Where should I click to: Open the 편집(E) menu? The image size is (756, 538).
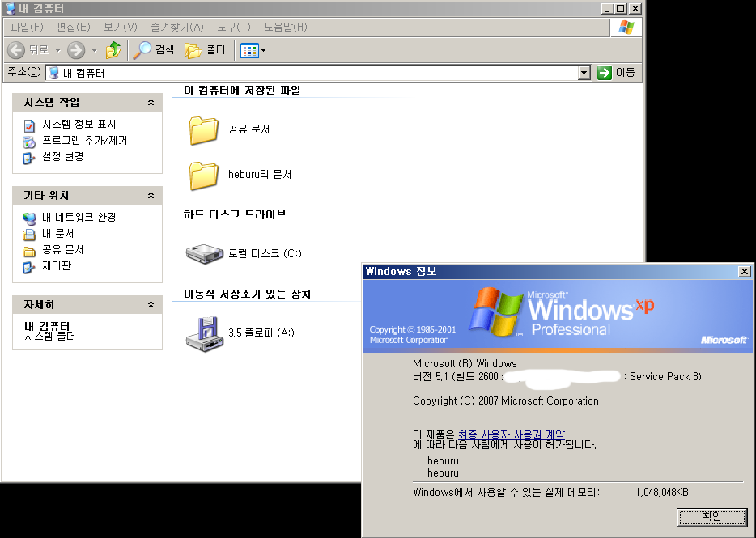[x=74, y=28]
